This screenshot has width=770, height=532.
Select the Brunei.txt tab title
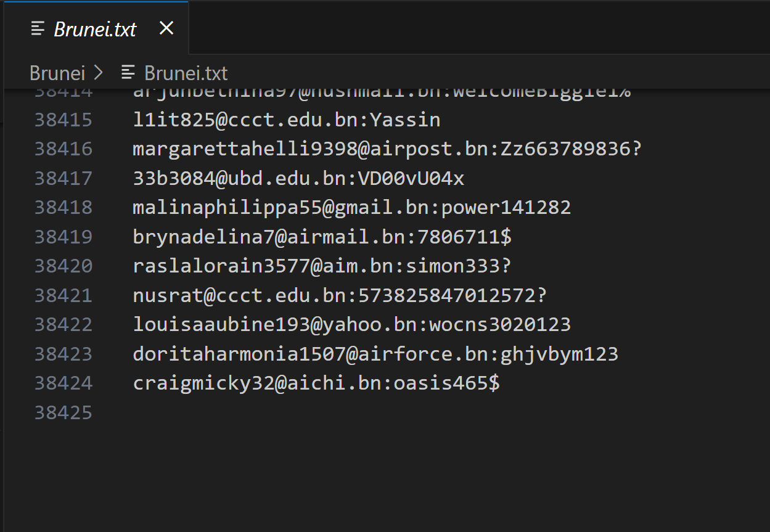[95, 29]
